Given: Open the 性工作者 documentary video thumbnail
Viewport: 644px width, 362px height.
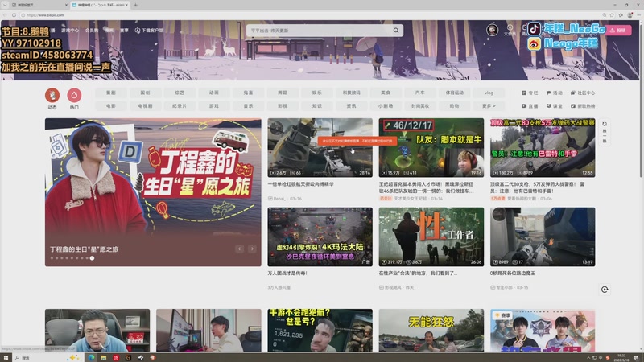Looking at the screenshot, I should click(x=431, y=237).
